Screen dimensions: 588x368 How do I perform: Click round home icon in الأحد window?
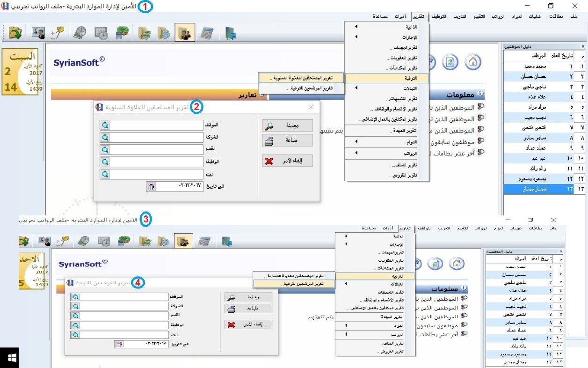457,264
